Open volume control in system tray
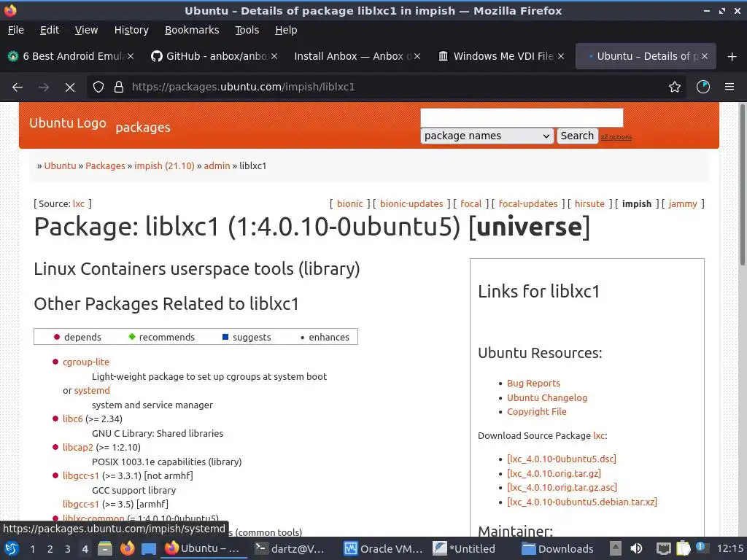The width and height of the screenshot is (747, 560). [x=636, y=549]
